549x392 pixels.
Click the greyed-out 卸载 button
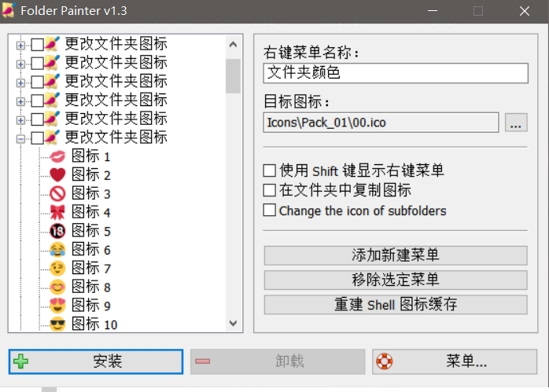pos(278,361)
